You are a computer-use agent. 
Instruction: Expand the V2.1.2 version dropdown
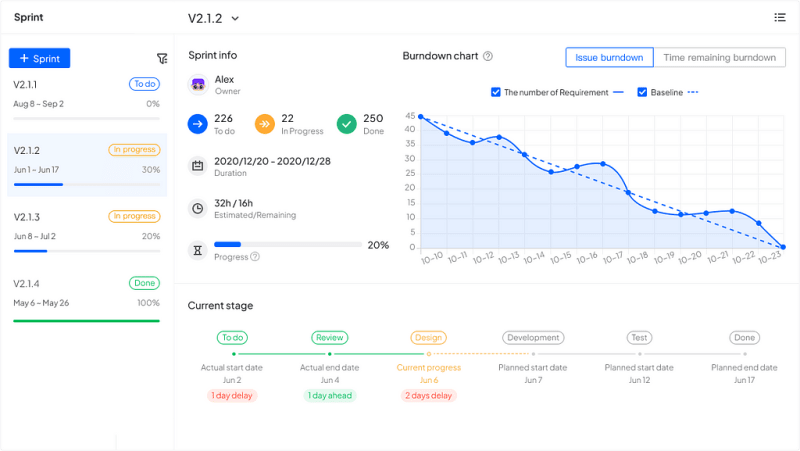tap(235, 18)
